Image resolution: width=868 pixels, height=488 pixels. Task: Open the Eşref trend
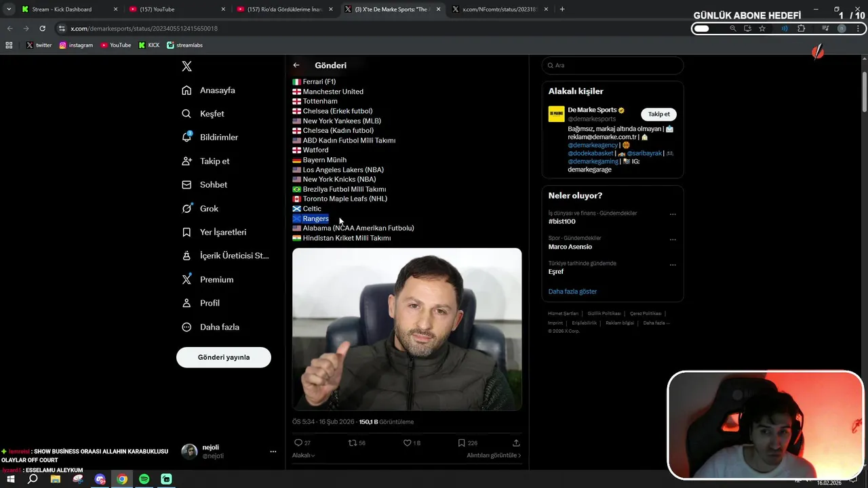[x=556, y=272]
